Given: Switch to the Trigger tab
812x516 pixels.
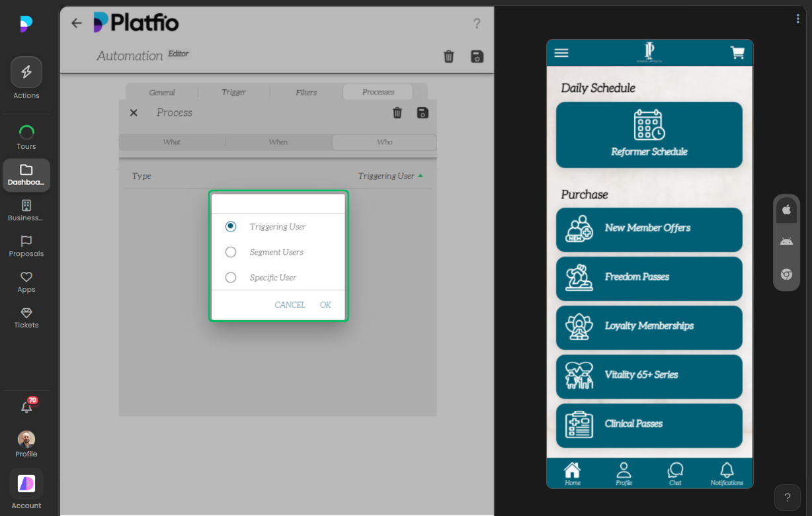Looking at the screenshot, I should (233, 92).
